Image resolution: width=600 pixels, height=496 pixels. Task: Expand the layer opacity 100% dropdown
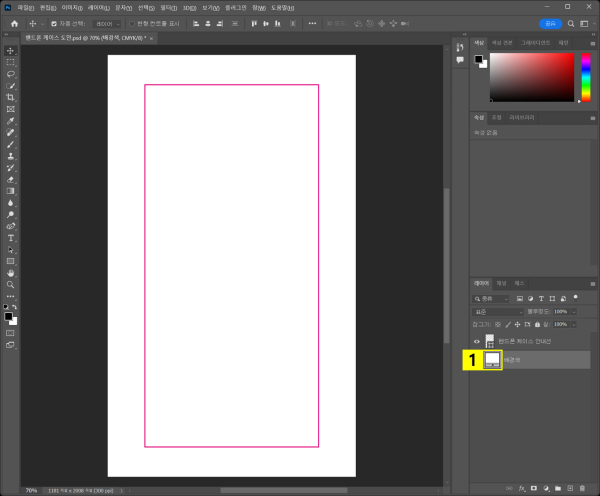(x=573, y=311)
